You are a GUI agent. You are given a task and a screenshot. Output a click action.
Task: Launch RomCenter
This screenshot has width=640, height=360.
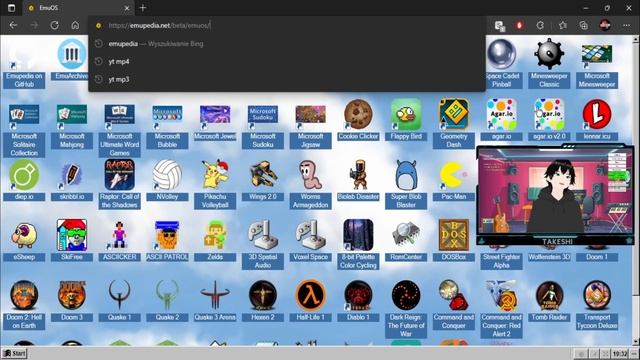[406, 241]
